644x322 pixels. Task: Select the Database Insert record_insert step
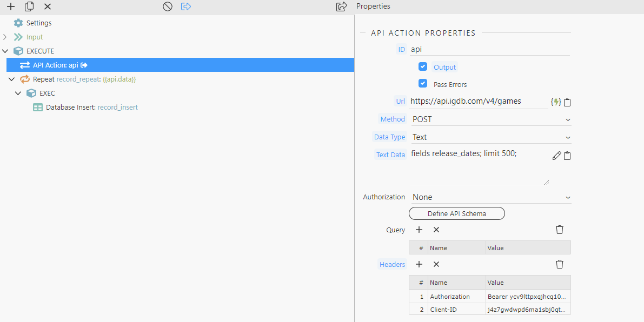coord(91,108)
